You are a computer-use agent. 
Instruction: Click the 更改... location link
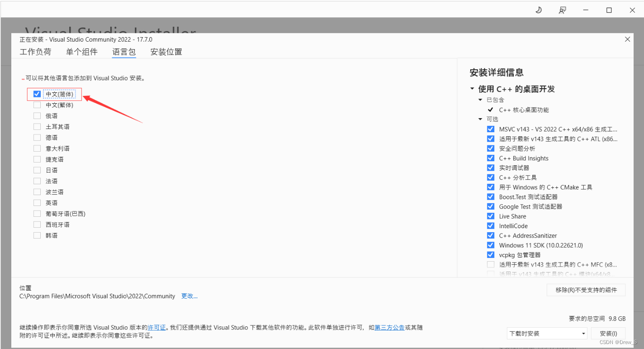[189, 296]
